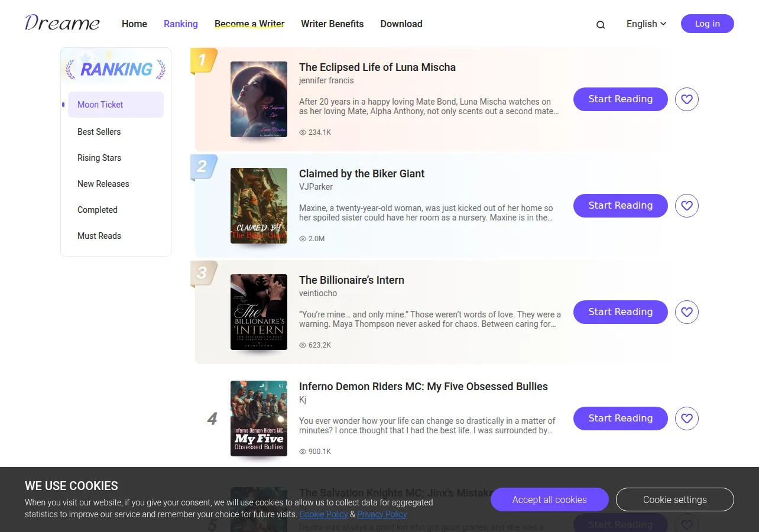Click author name jennifer francis
Viewport: 759px width, 532px height.
coord(326,80)
